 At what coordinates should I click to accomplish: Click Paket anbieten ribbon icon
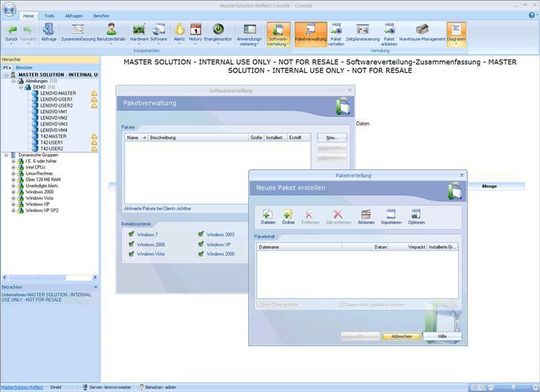pos(389,35)
